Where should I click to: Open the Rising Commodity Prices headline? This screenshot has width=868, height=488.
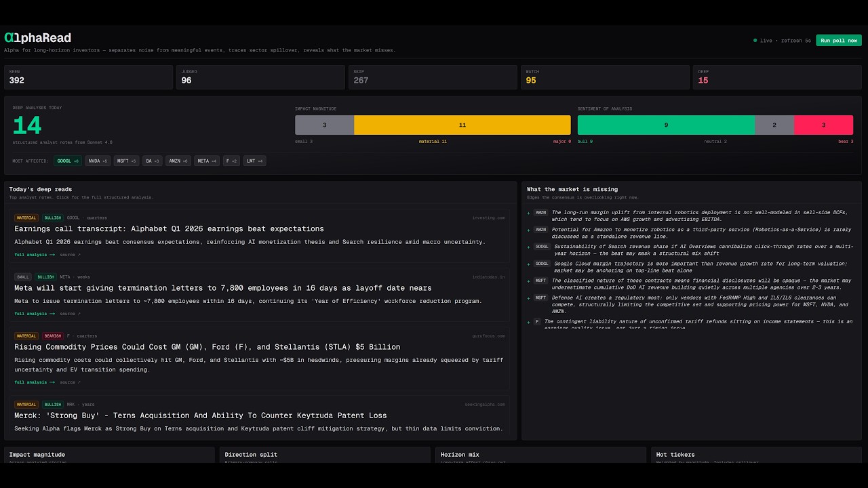click(x=208, y=347)
